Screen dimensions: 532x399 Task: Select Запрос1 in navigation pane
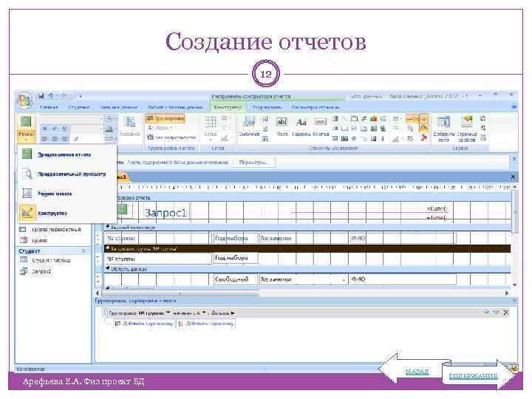(37, 271)
